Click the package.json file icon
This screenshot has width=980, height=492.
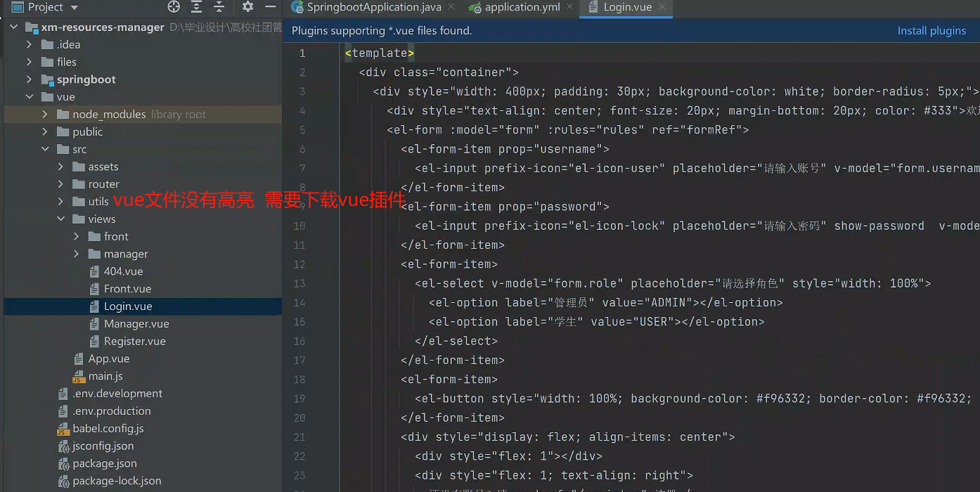[x=63, y=464]
